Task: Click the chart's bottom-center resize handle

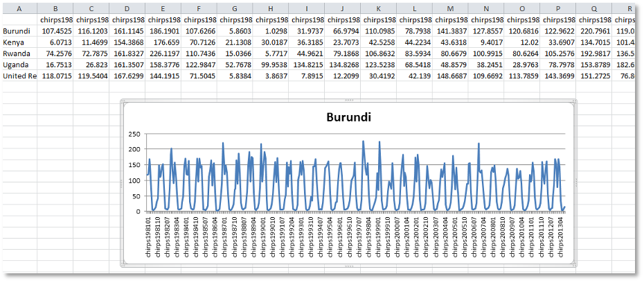Action: point(348,266)
